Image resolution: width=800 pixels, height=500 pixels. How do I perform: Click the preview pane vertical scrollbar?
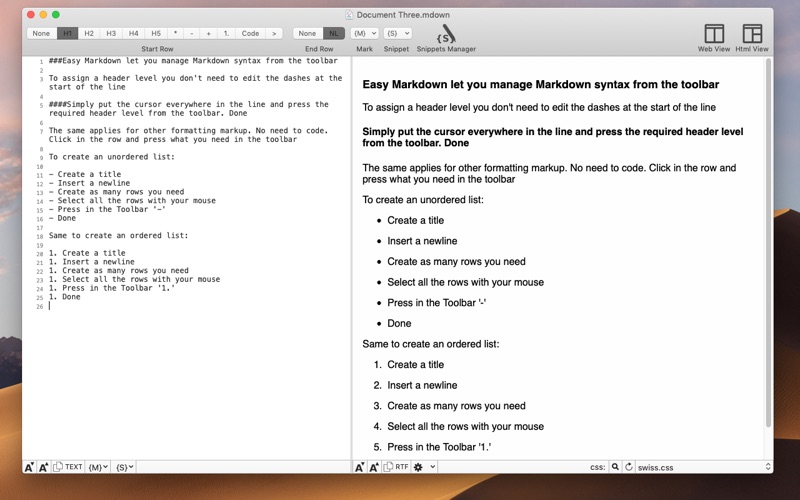pos(768,242)
